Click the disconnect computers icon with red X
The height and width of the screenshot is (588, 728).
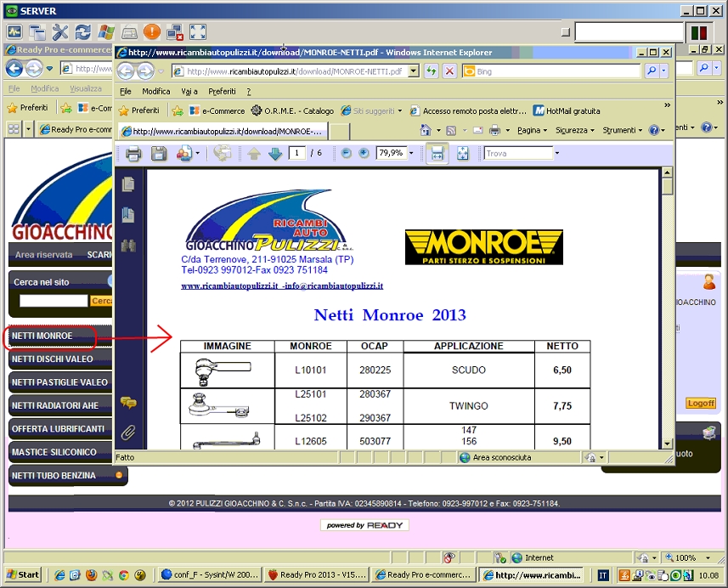[175, 32]
